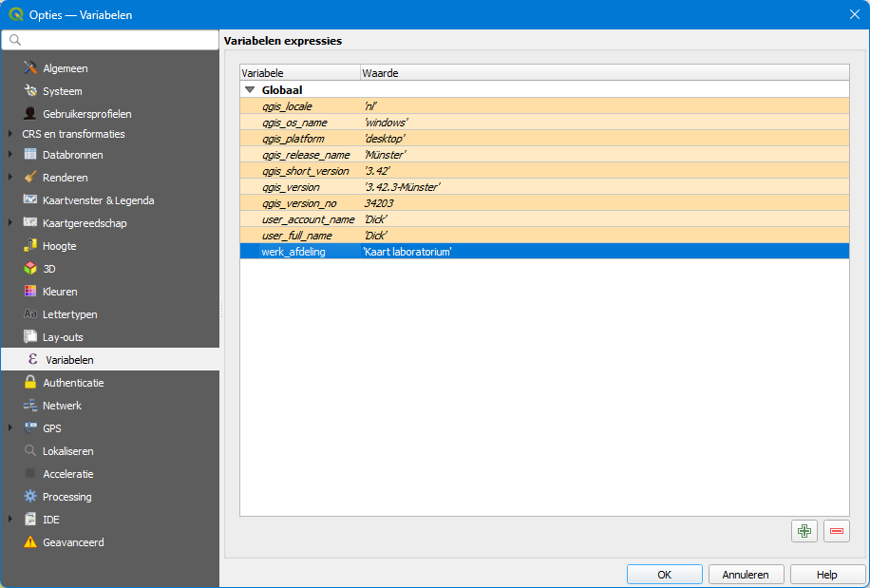Expand CRS en transformaties section

[10, 134]
